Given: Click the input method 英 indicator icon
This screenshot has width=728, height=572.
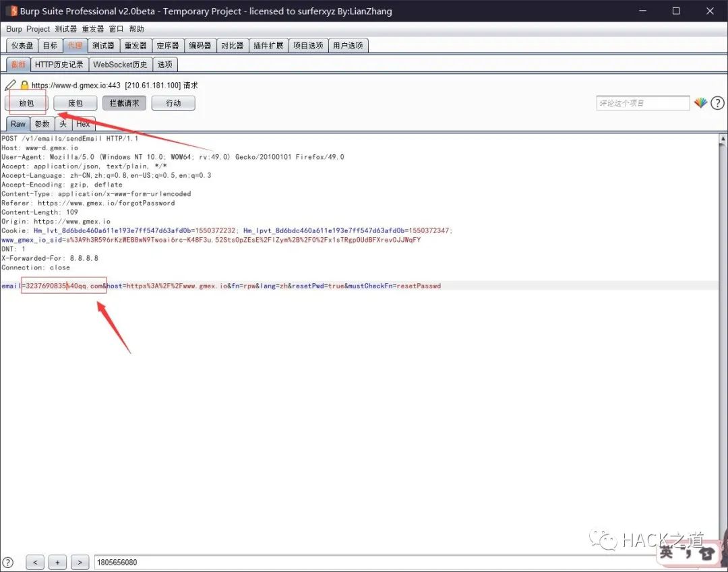Looking at the screenshot, I should click(666, 552).
